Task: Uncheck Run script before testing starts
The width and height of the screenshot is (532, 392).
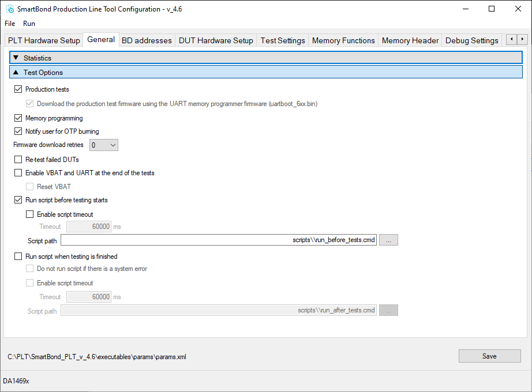Action: click(18, 200)
